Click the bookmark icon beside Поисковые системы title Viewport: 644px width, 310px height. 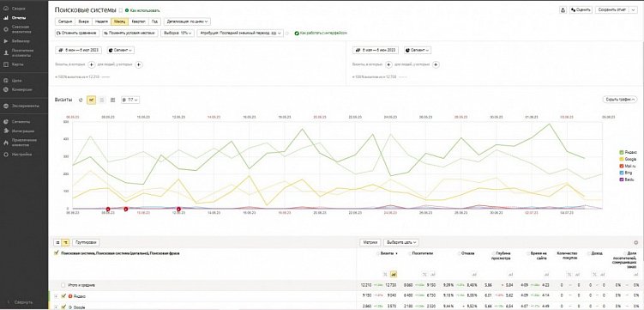pos(120,10)
